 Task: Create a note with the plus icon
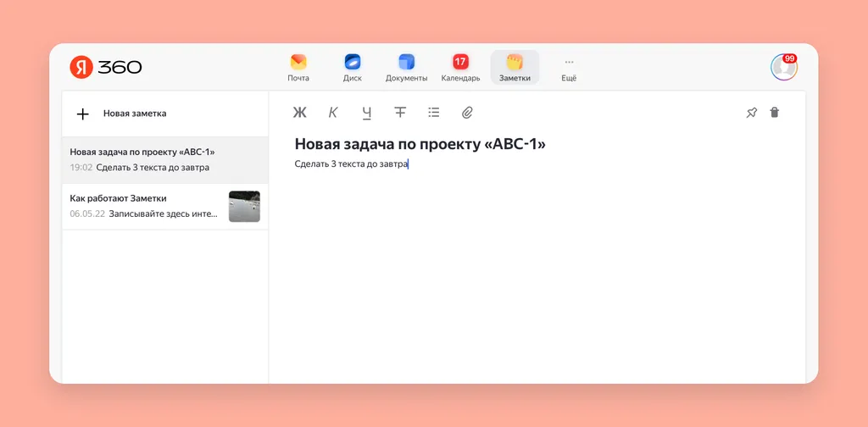click(x=82, y=114)
